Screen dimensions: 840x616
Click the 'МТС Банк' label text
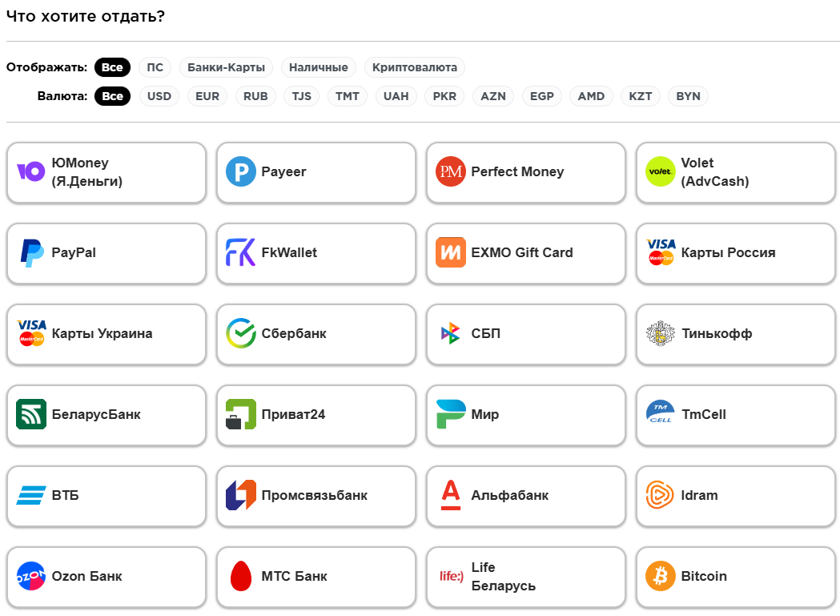click(x=294, y=576)
